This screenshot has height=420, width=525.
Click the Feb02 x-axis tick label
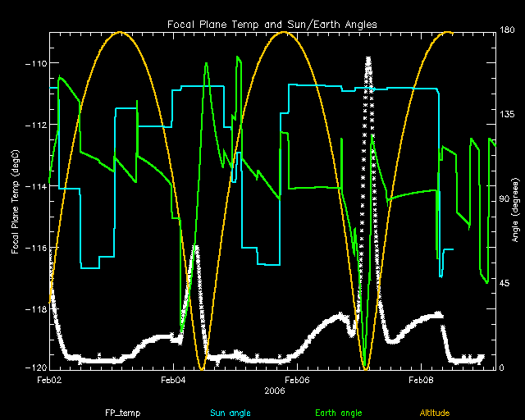pyautogui.click(x=49, y=381)
